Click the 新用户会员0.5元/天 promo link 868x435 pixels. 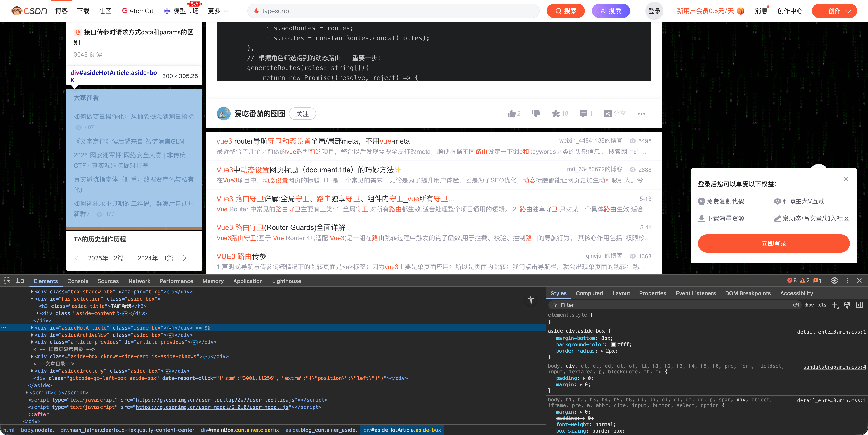coord(710,11)
